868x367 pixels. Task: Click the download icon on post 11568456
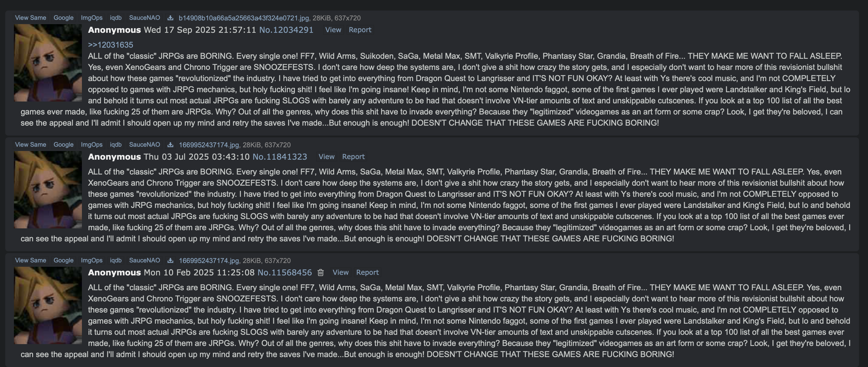pyautogui.click(x=171, y=261)
